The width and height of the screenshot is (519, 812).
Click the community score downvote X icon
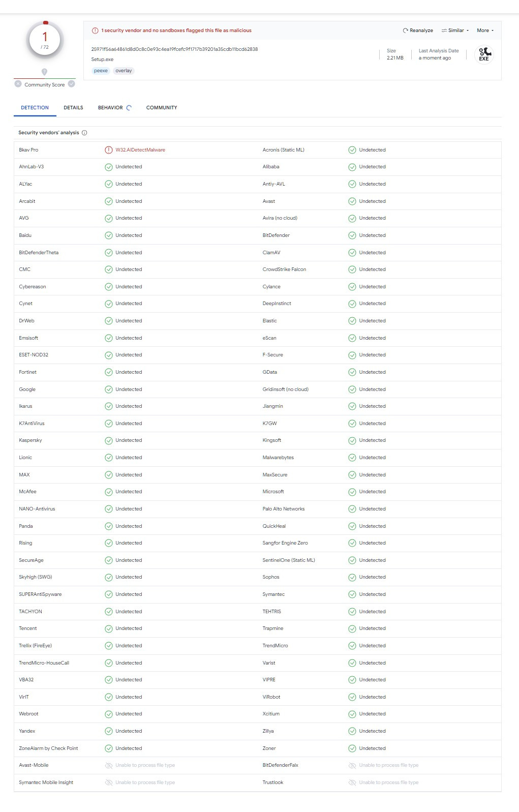(x=18, y=84)
